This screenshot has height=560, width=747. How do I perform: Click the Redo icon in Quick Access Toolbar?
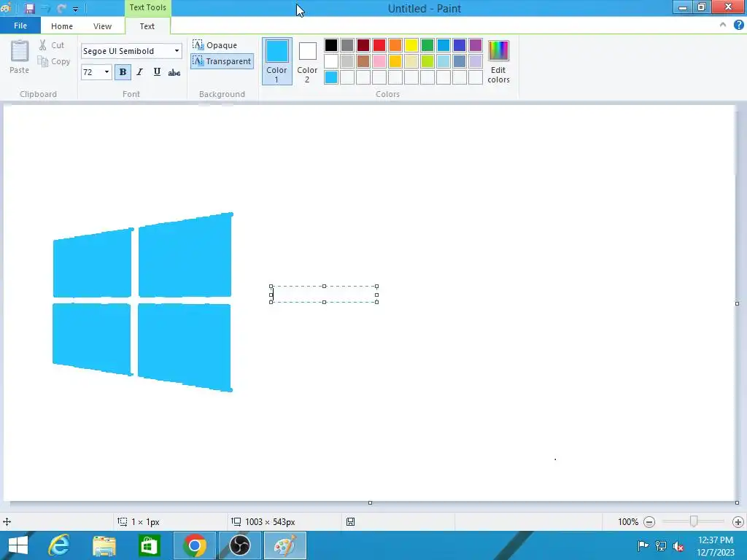[x=61, y=9]
